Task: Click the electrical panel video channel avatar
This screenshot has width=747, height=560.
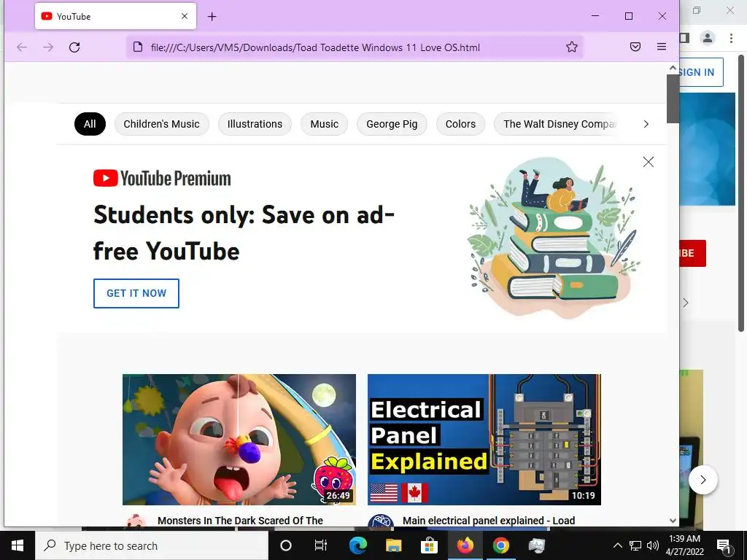Action: [x=381, y=521]
